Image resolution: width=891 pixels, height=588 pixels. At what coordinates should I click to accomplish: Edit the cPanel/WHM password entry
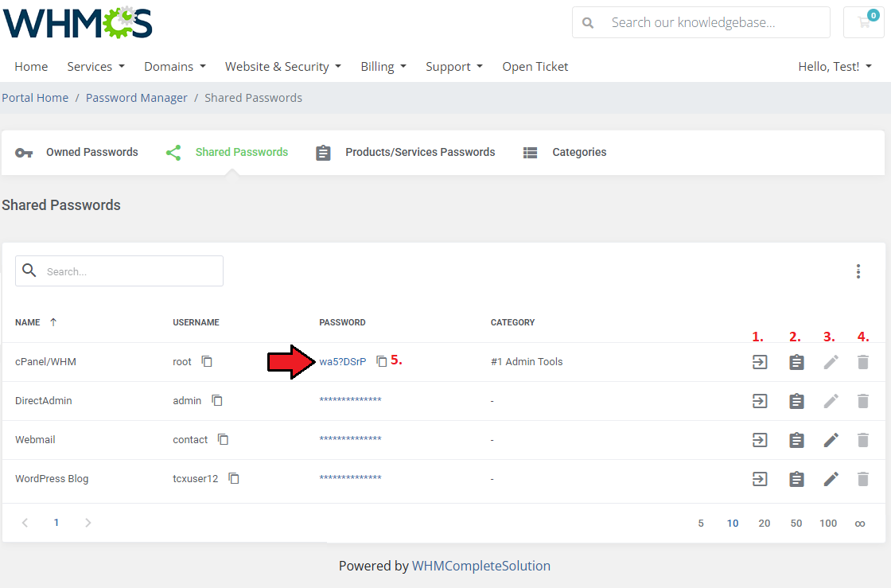point(831,362)
